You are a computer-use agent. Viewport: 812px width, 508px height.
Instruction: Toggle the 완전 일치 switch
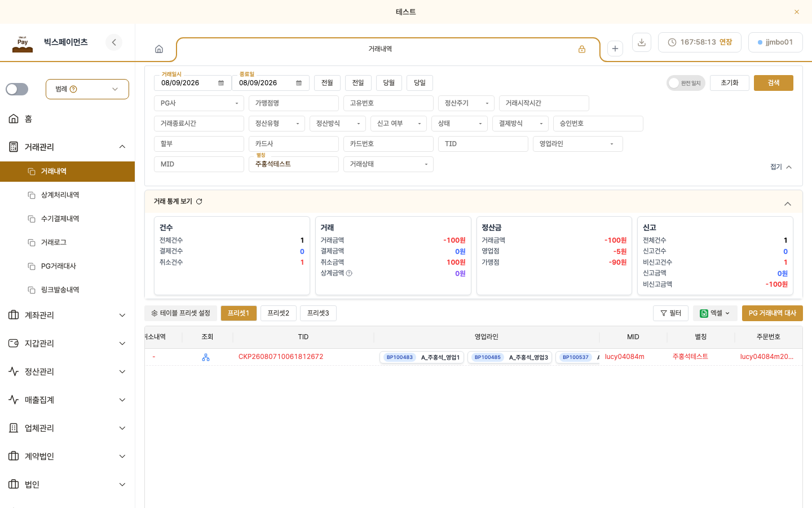tap(686, 83)
